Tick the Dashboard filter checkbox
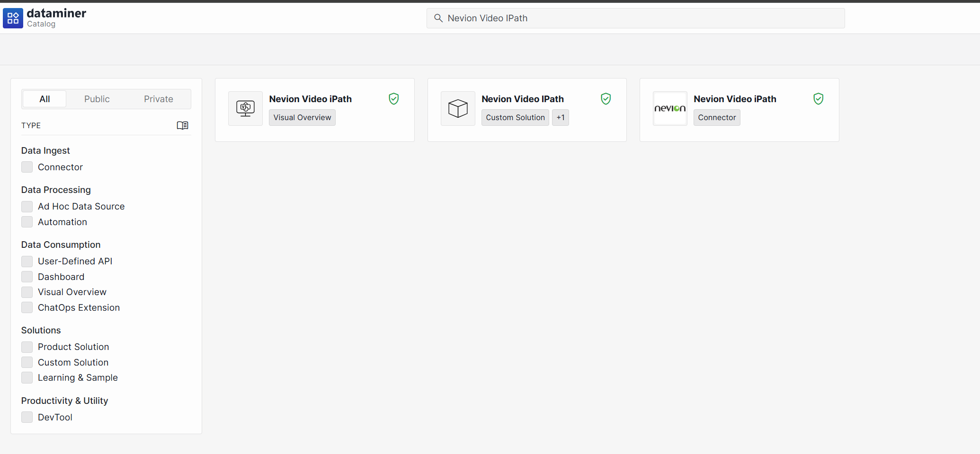This screenshot has height=454, width=980. [x=27, y=277]
